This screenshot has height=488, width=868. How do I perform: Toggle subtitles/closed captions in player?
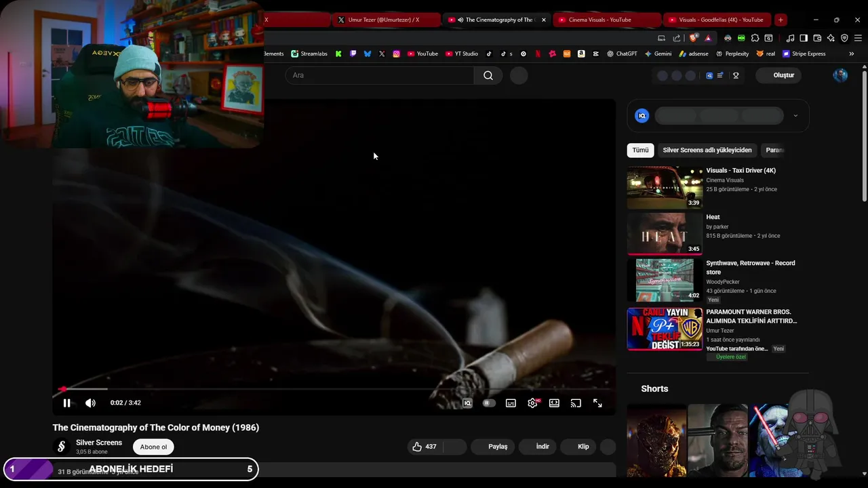511,403
